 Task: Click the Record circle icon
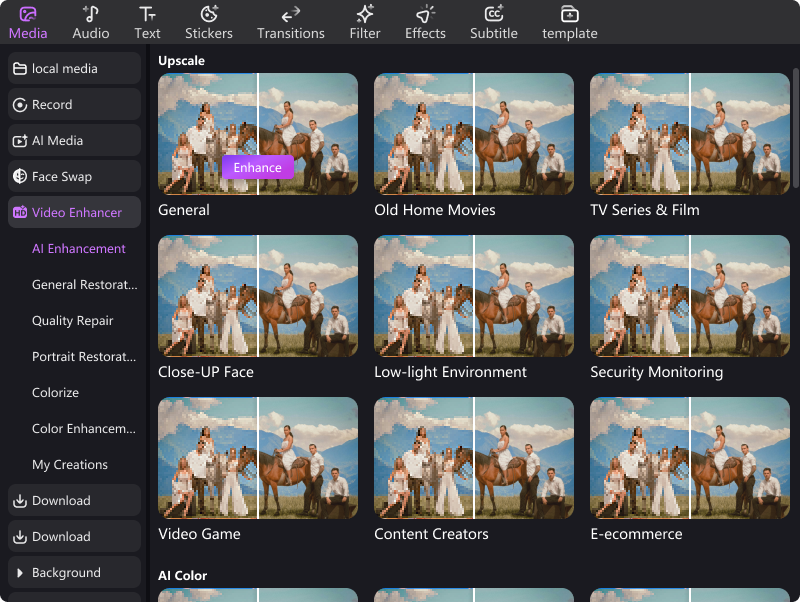(x=20, y=105)
